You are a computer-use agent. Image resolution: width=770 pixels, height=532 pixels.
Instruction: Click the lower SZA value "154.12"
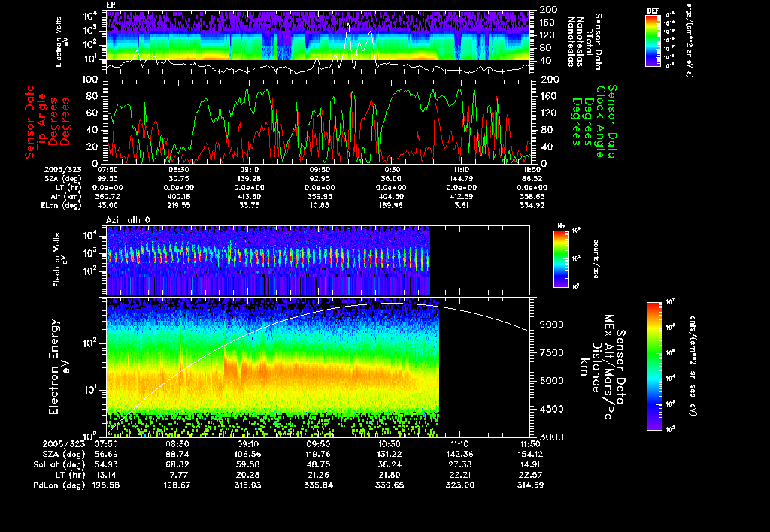click(x=530, y=455)
